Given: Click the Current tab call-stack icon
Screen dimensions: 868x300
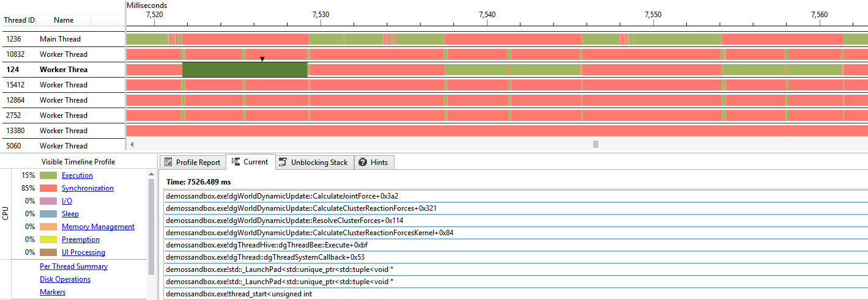Looking at the screenshot, I should coord(236,162).
